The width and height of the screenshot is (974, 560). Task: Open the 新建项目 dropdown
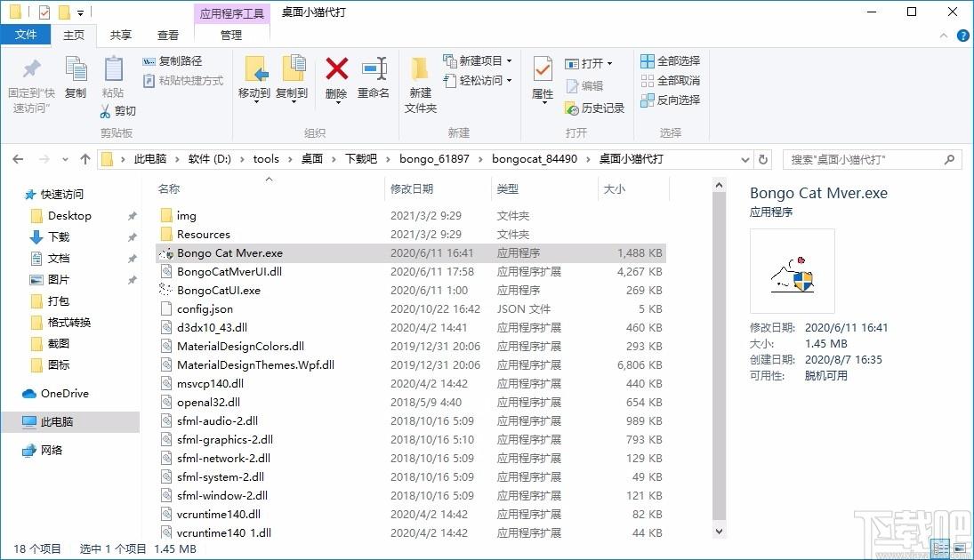click(x=478, y=60)
